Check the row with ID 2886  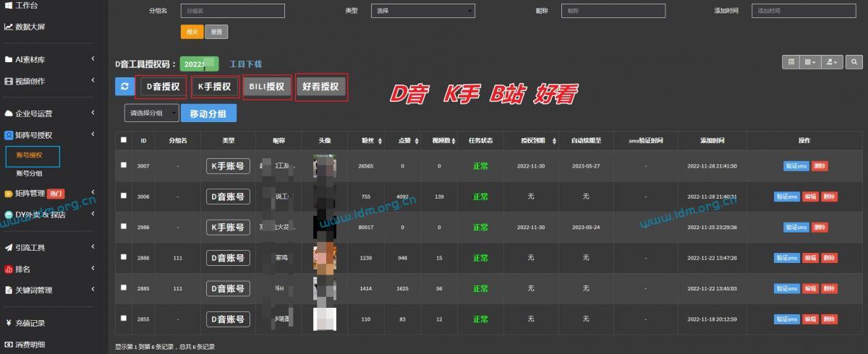coord(124,256)
